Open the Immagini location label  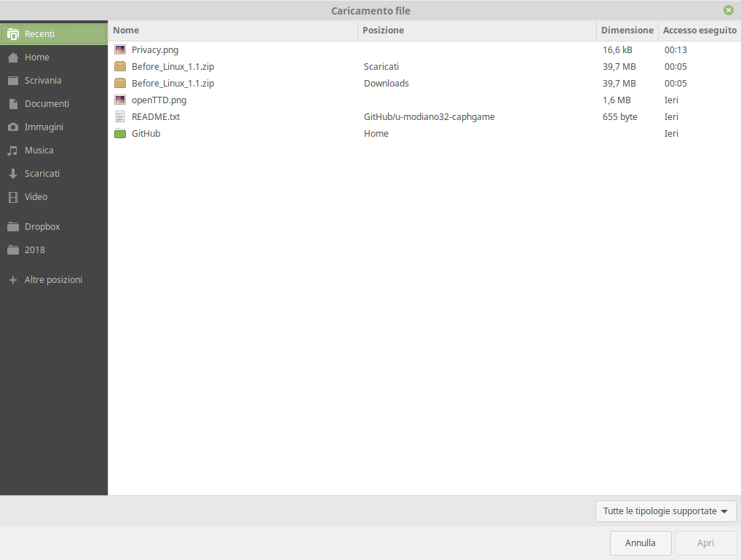44,127
